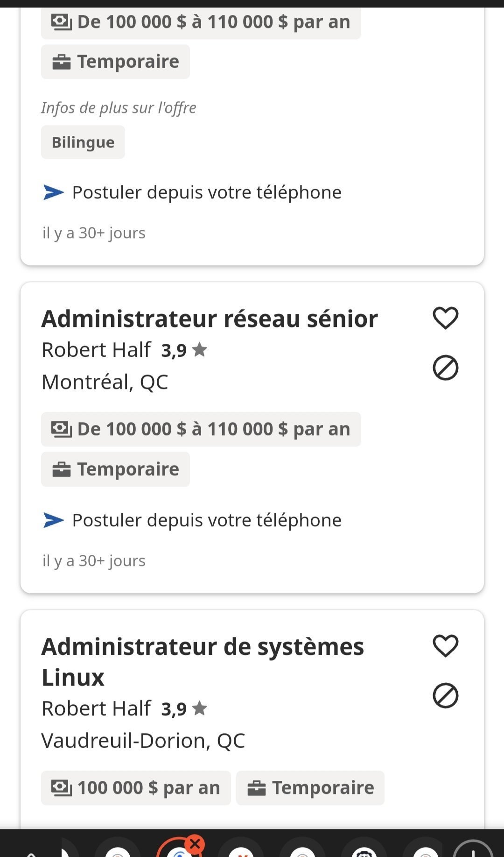This screenshot has height=857, width=504.
Task: Click the Temporaire tag on the Linux job
Action: pos(310,788)
